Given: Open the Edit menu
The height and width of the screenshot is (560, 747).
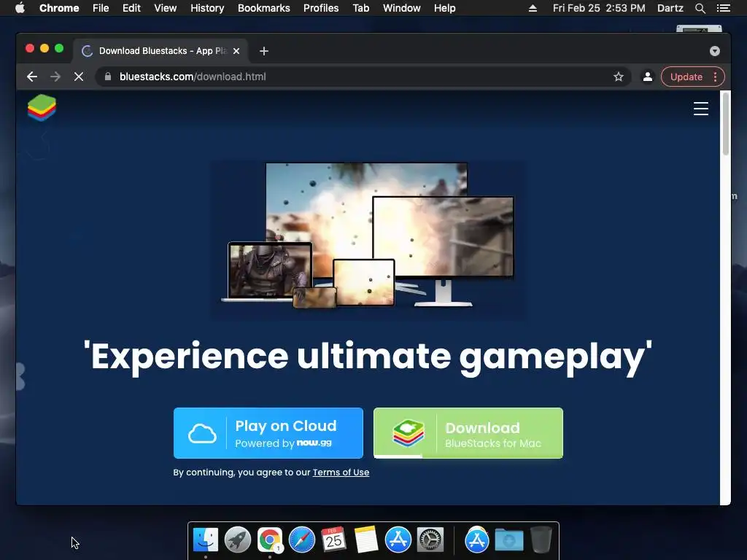Looking at the screenshot, I should 131,8.
